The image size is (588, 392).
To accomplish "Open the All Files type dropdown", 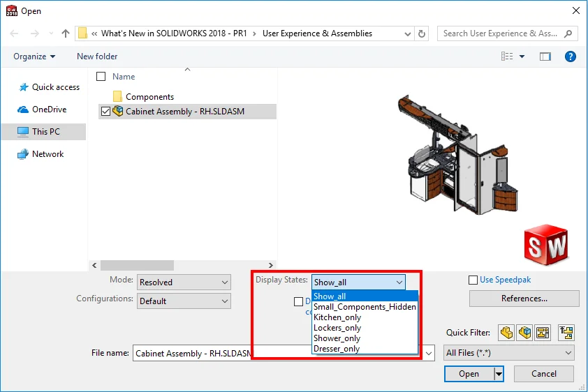I will point(509,353).
